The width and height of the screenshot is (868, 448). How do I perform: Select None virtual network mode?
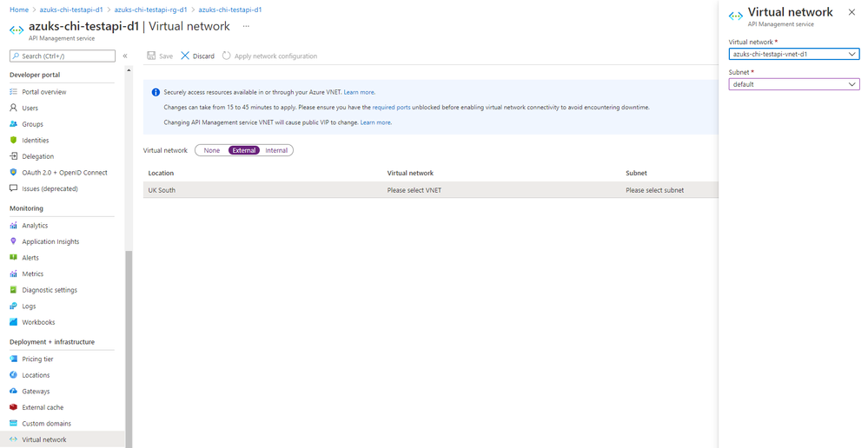[x=211, y=150]
